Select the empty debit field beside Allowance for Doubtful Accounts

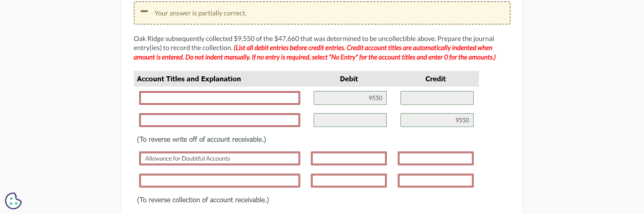pos(348,158)
